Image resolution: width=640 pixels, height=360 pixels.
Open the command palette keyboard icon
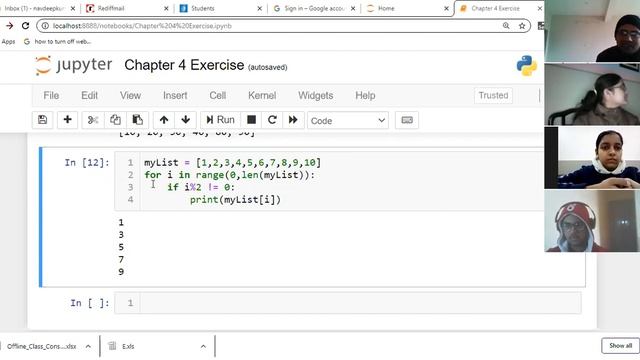[x=407, y=120]
